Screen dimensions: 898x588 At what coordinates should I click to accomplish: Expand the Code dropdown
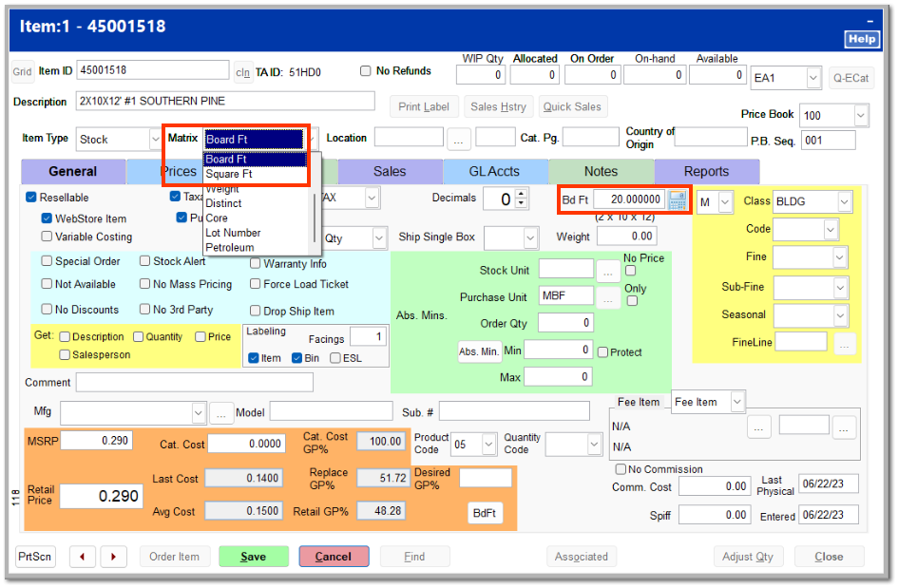click(x=830, y=229)
